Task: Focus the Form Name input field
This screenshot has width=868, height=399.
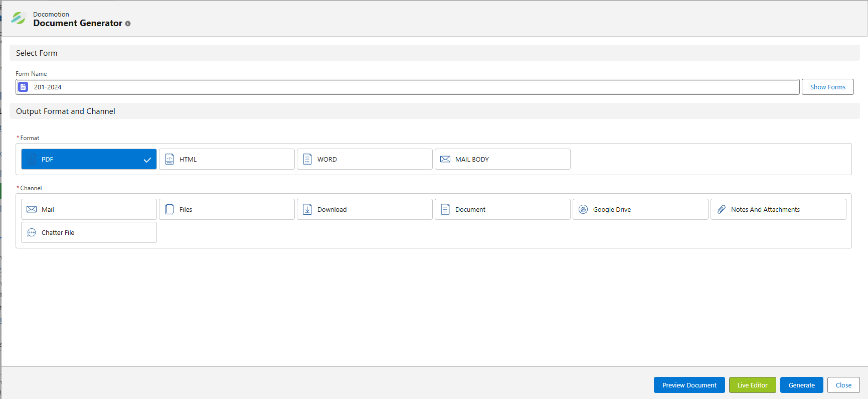Action: pyautogui.click(x=411, y=87)
